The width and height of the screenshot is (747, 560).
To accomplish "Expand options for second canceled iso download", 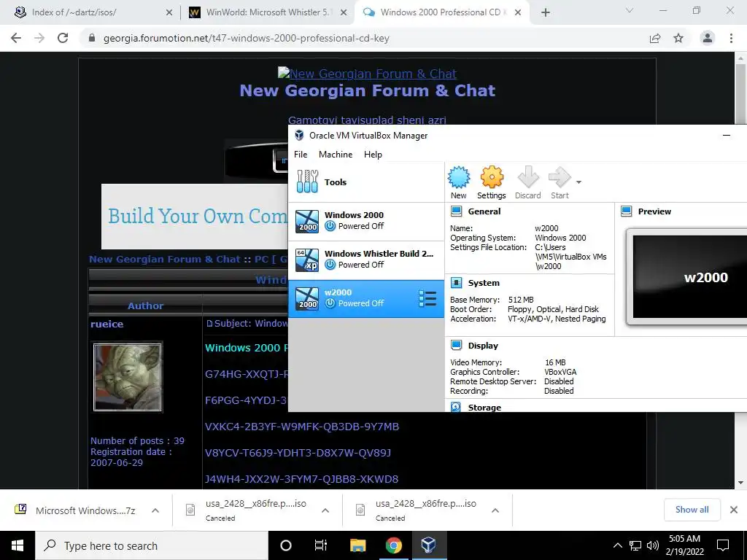I will [495, 510].
